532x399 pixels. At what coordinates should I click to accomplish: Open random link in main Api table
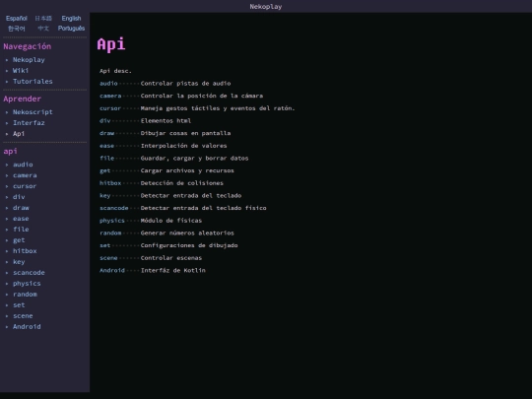point(110,233)
